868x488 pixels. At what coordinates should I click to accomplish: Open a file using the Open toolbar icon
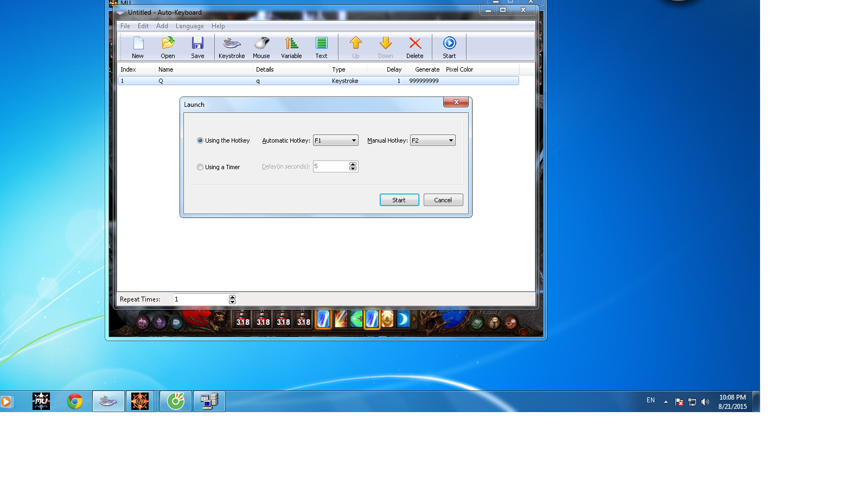click(168, 47)
